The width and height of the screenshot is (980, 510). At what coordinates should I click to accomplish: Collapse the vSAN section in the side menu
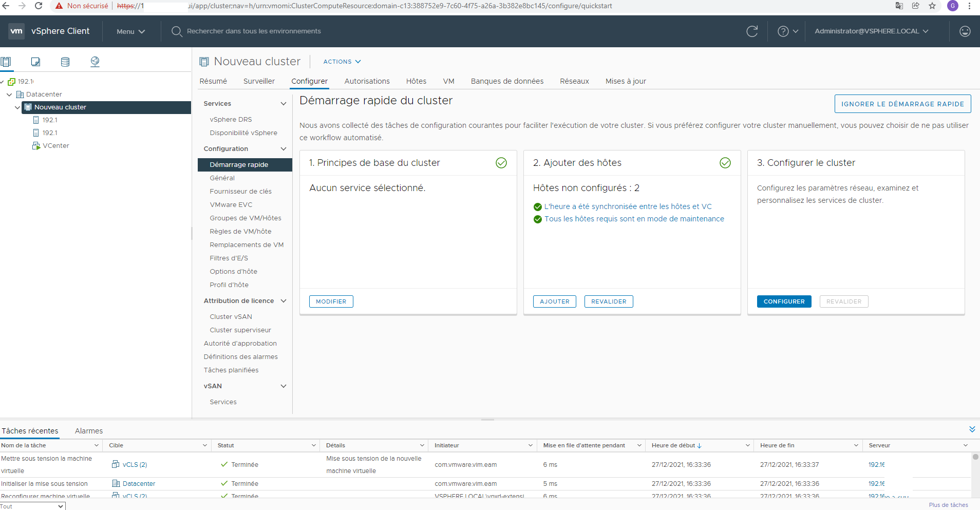[283, 386]
